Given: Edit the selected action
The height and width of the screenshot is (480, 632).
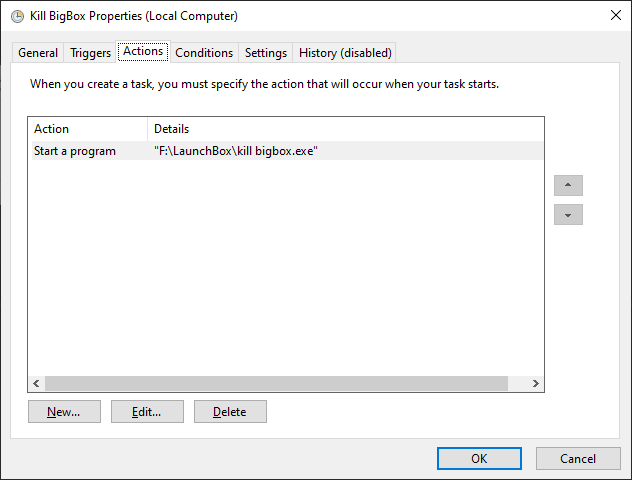Looking at the screenshot, I should click(147, 411).
